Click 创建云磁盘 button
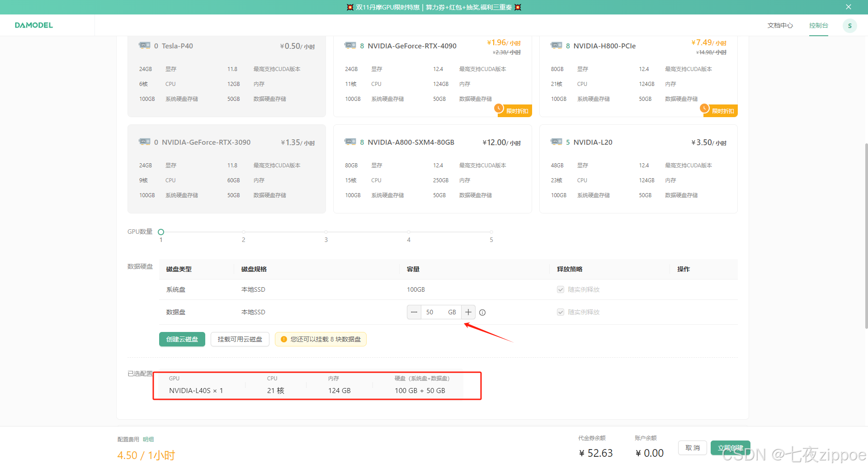 click(182, 339)
